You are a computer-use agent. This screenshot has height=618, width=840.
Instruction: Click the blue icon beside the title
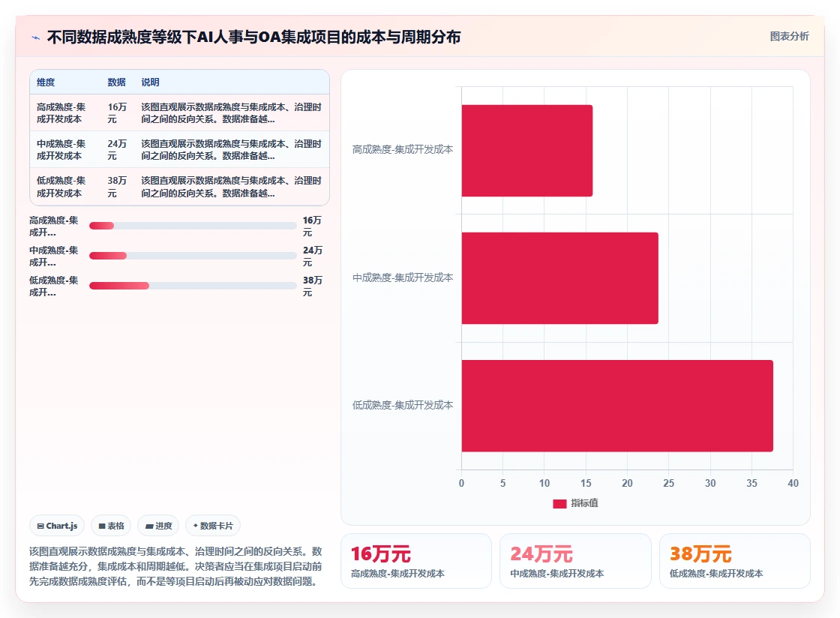tap(36, 37)
